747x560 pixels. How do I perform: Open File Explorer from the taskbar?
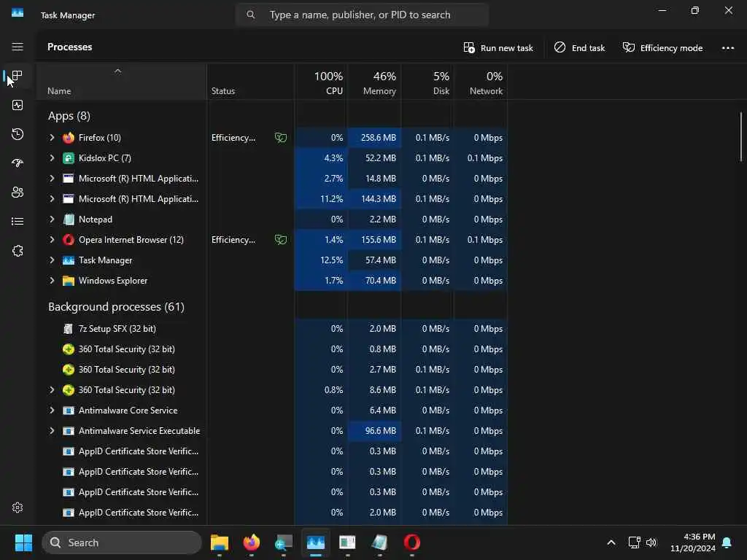coord(220,542)
